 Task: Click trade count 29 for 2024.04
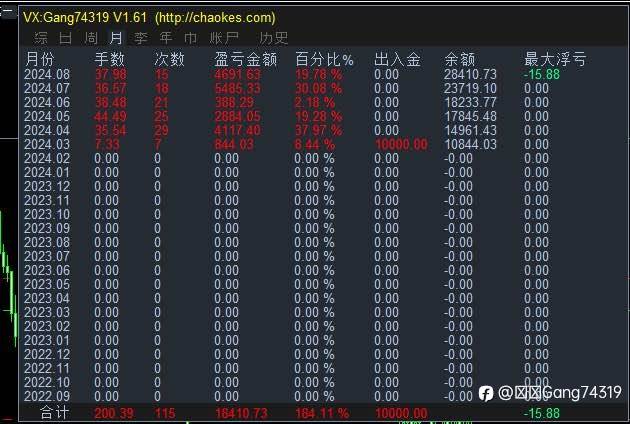pyautogui.click(x=162, y=131)
